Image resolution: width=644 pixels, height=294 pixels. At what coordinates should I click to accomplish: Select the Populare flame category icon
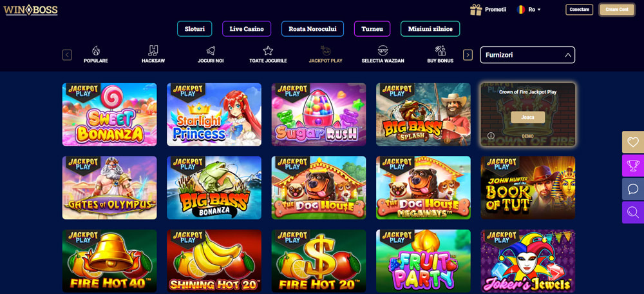[96, 50]
